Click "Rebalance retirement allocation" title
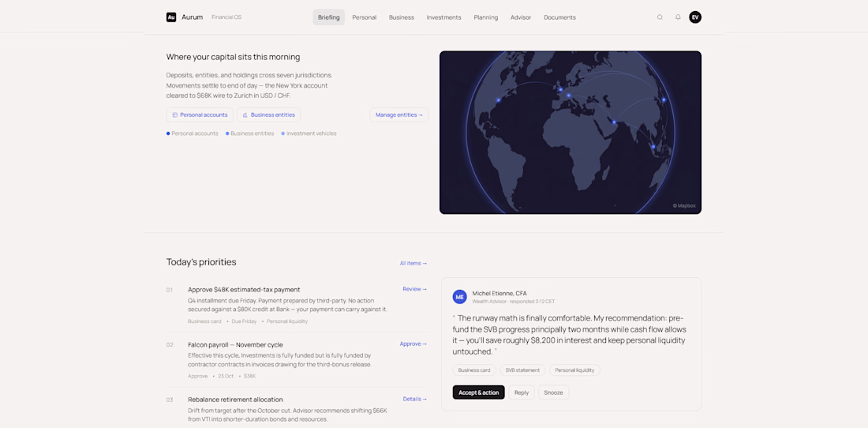The width and height of the screenshot is (868, 428). pos(235,400)
